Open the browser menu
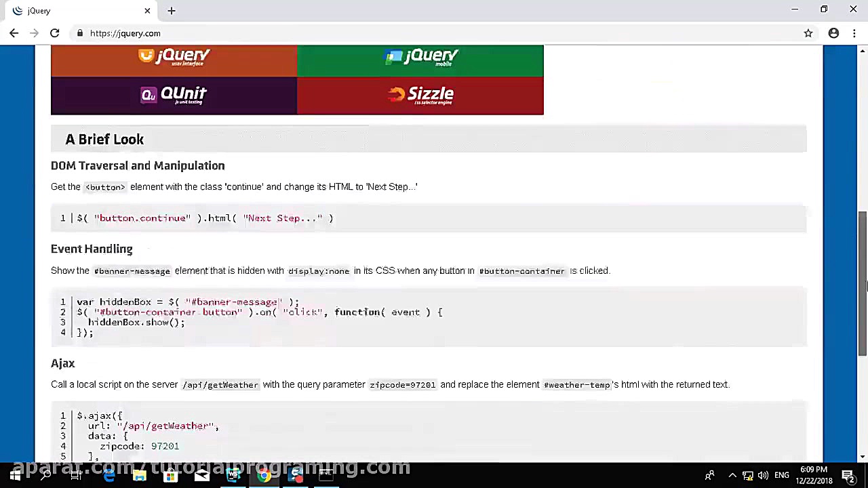This screenshot has height=488, width=868. coord(854,33)
